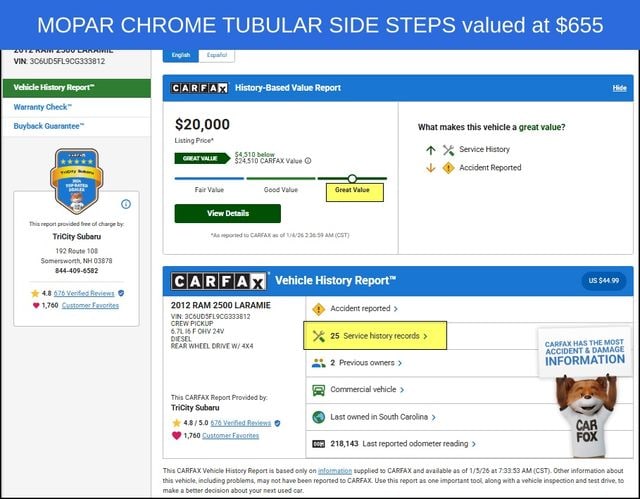
Task: Click the service history wrench icon
Action: (319, 336)
